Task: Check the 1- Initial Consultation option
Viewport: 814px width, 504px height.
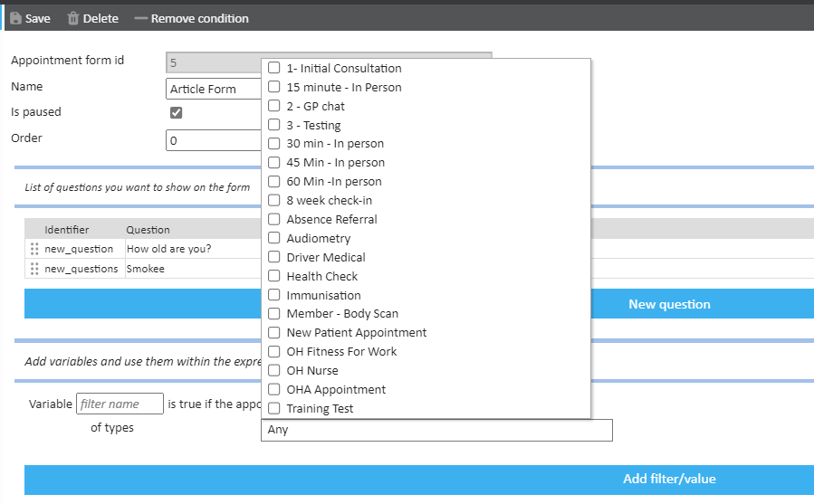Action: tap(274, 68)
